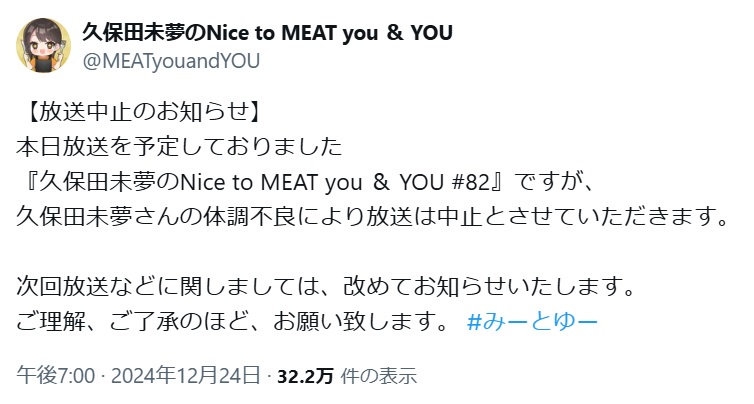The width and height of the screenshot is (754, 404).
Task: Click the profile avatar image
Action: [x=42, y=45]
